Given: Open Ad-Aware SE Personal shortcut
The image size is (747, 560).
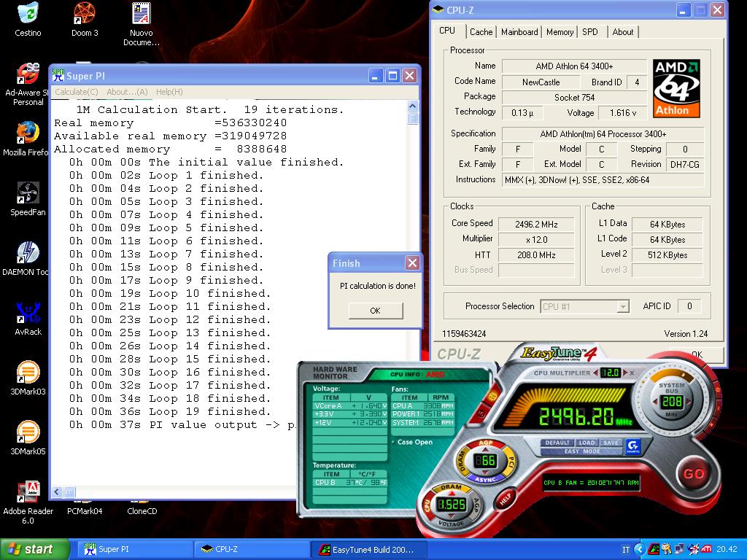Looking at the screenshot, I should [27, 85].
